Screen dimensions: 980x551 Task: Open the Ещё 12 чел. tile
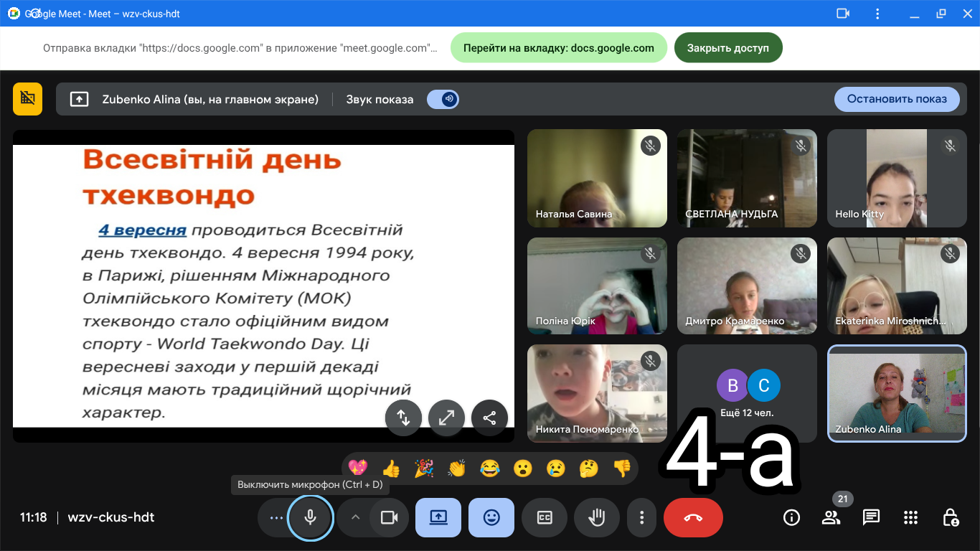pos(747,393)
